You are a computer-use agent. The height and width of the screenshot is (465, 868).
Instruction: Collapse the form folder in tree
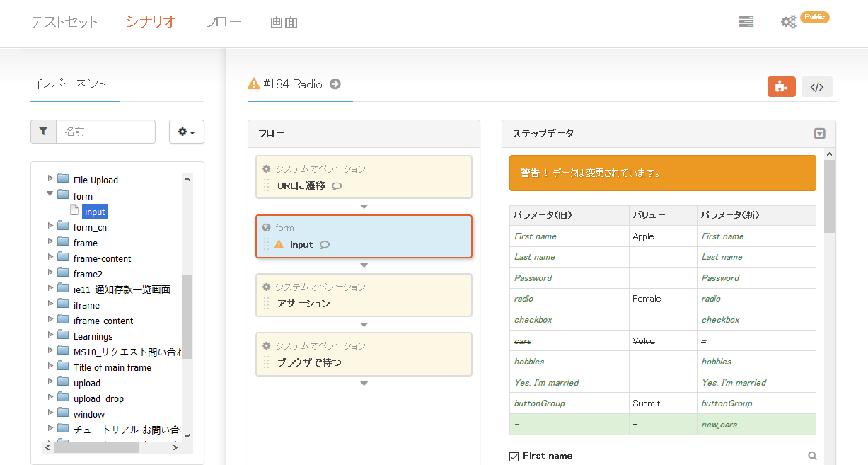click(50, 195)
